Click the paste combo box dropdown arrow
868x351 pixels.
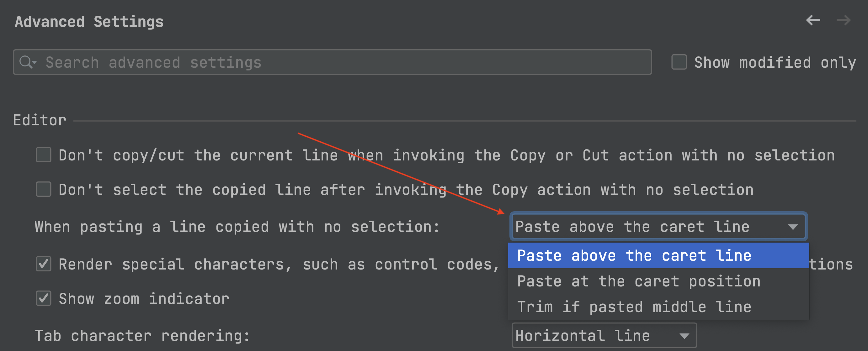click(793, 227)
